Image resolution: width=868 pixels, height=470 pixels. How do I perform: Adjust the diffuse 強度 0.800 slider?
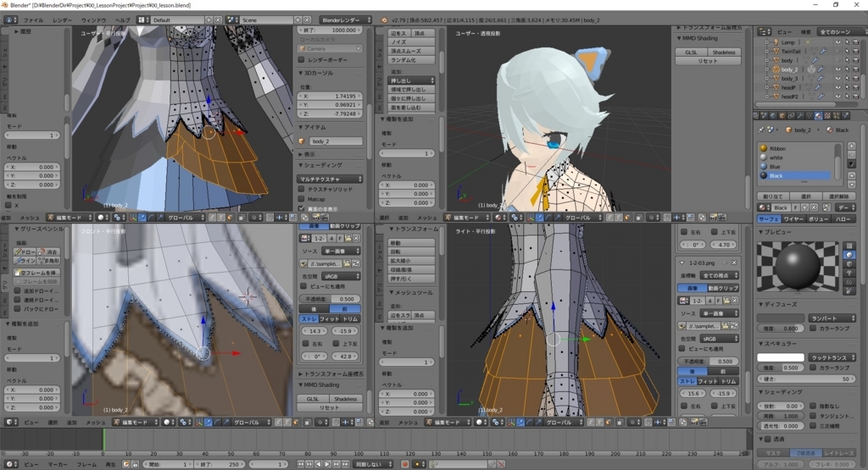pyautogui.click(x=781, y=328)
